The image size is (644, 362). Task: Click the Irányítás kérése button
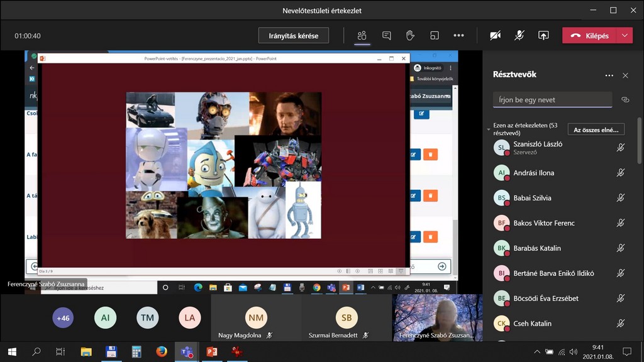tap(294, 36)
